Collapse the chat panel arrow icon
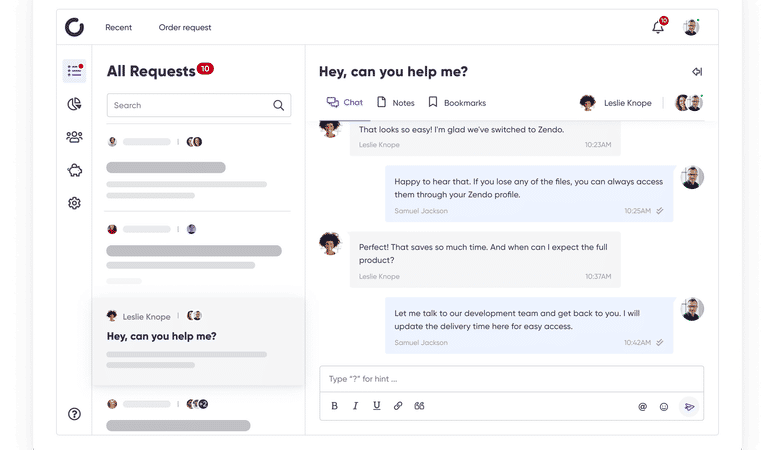This screenshot has width=775, height=450. point(697,72)
